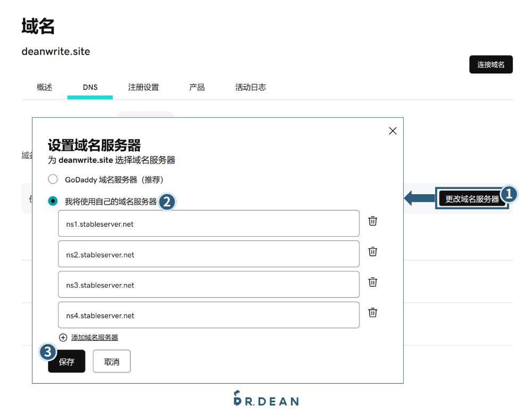Open the 添加域名服务器 link
This screenshot has width=532, height=415.
click(x=94, y=337)
